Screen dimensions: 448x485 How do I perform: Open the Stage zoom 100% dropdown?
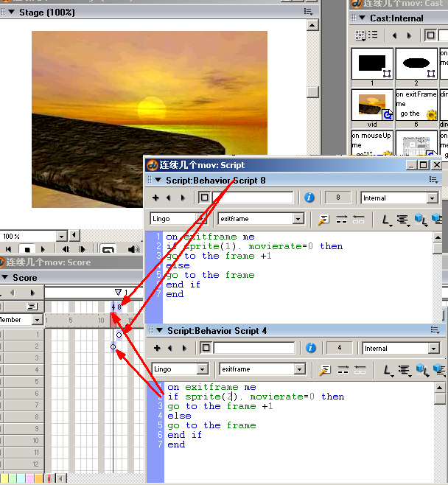(x=62, y=237)
